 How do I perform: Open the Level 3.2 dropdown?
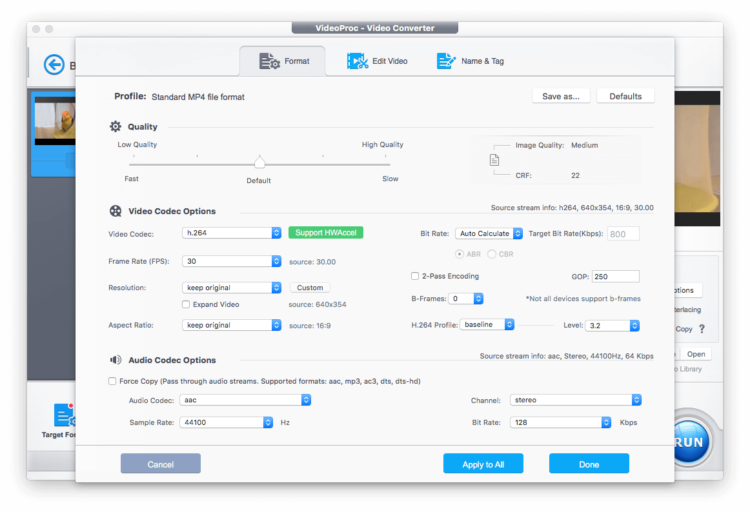613,326
